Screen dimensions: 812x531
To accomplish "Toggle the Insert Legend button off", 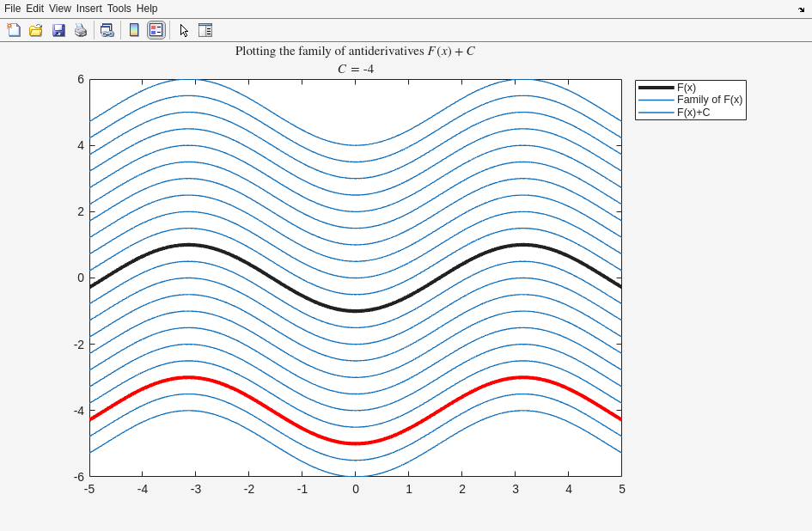I will coord(156,30).
